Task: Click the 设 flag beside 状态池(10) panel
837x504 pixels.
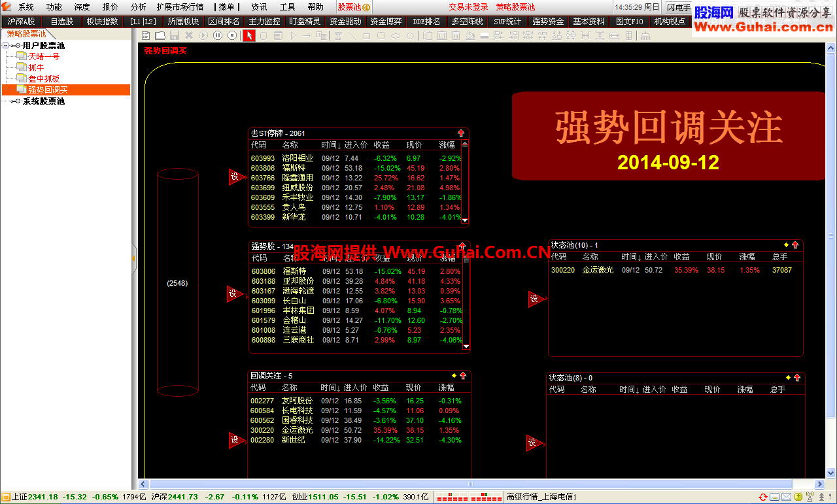Action: (x=536, y=299)
